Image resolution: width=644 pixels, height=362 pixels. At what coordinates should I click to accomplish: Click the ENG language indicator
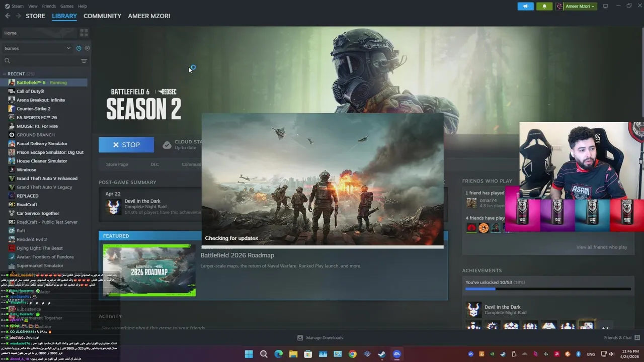[x=591, y=354]
